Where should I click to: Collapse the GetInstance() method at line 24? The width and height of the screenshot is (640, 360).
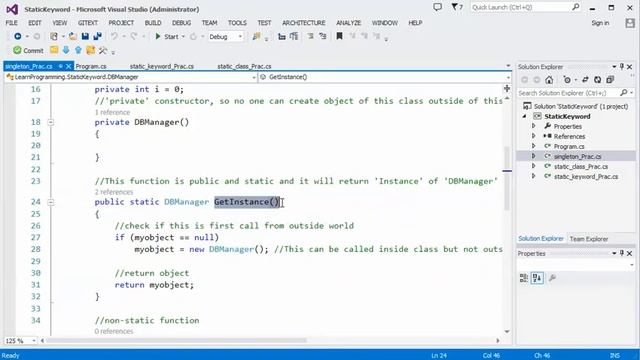tap(51, 202)
